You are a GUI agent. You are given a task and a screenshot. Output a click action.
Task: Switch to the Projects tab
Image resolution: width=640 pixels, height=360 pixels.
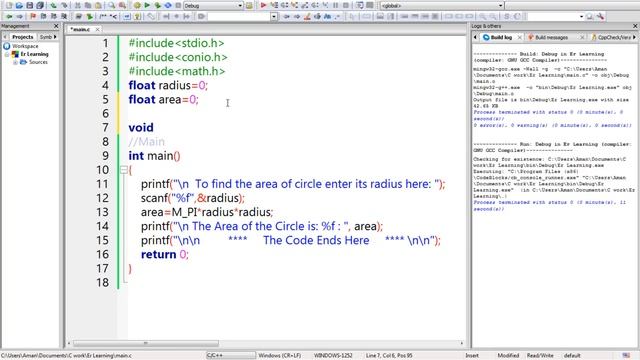(x=22, y=37)
